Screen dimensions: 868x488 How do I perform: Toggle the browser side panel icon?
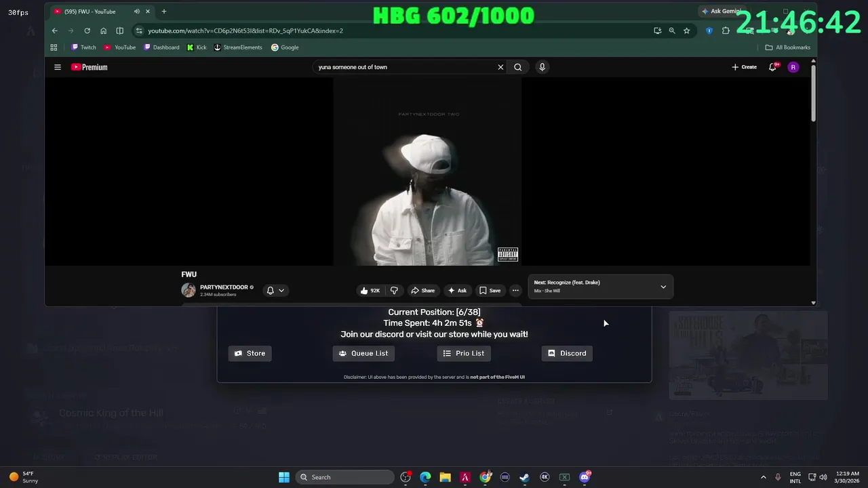(x=119, y=30)
